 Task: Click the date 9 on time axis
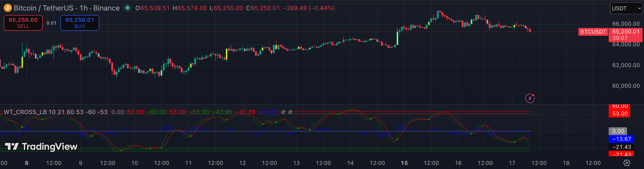(x=80, y=163)
